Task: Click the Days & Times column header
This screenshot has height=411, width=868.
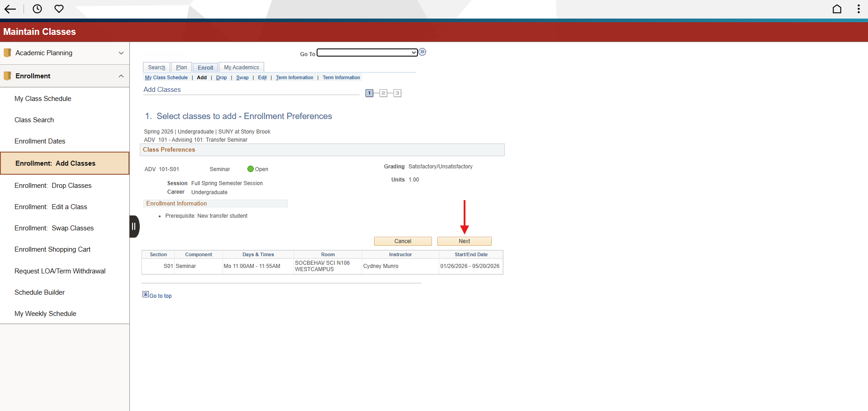Action: 258,254
